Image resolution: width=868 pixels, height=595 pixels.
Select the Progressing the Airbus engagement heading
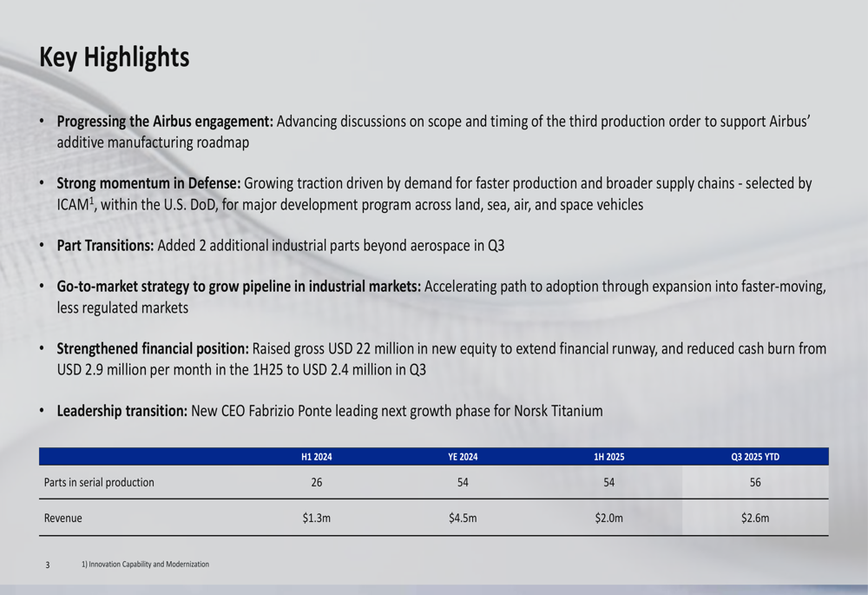tap(165, 122)
